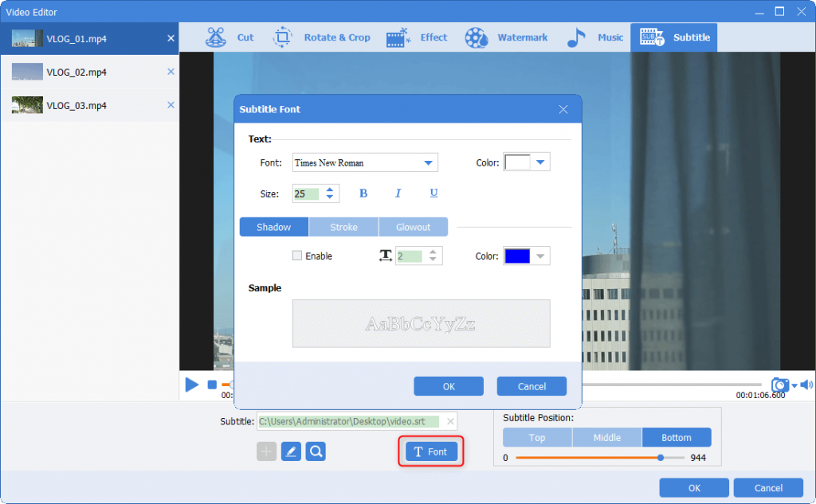Image resolution: width=816 pixels, height=504 pixels.
Task: Set subtitle position to Middle
Action: (x=606, y=438)
